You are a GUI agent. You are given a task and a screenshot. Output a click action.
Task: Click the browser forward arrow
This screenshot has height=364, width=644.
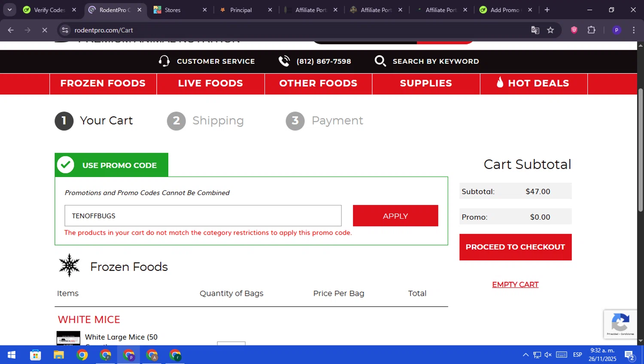[27, 30]
